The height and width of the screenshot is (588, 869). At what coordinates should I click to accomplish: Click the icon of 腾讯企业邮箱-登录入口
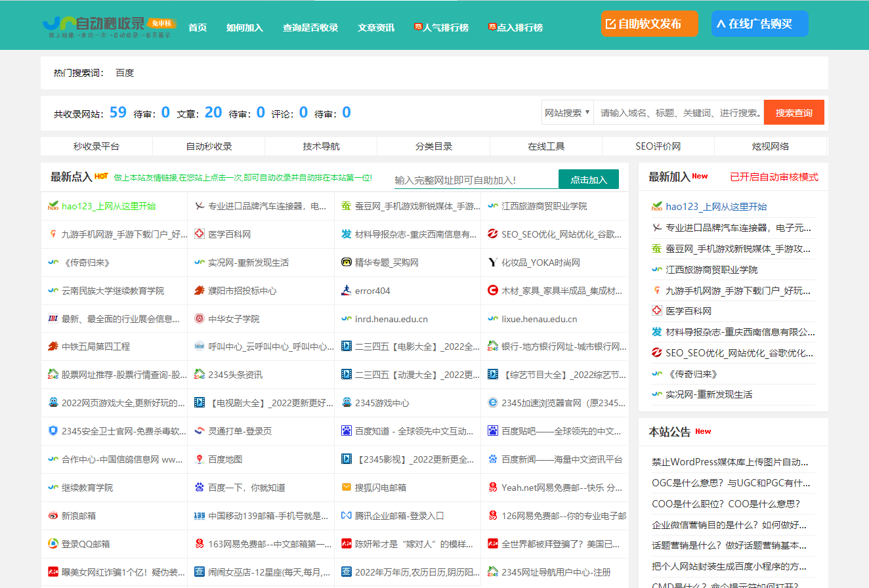(x=346, y=516)
